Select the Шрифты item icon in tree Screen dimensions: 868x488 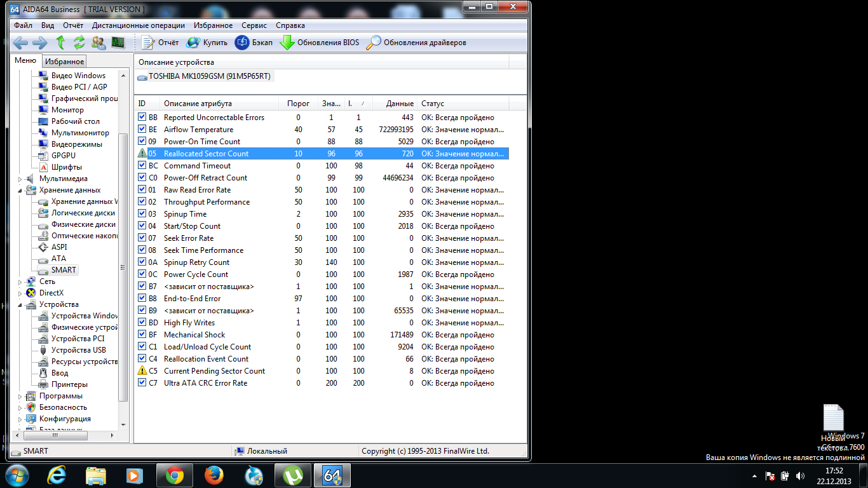(43, 167)
